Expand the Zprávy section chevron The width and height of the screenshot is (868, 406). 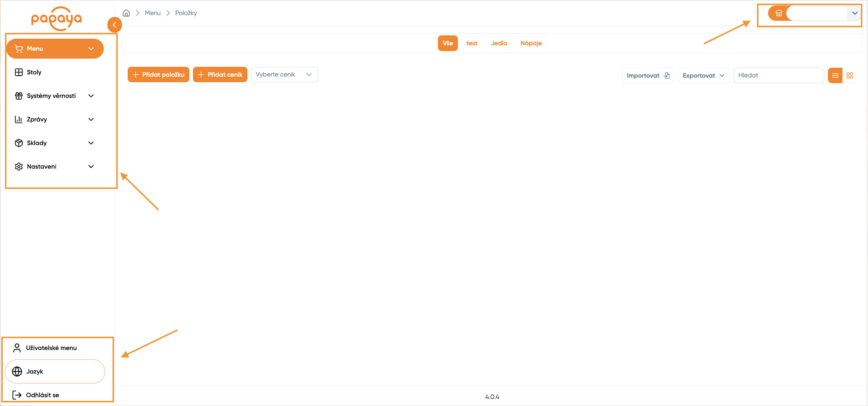click(x=91, y=120)
